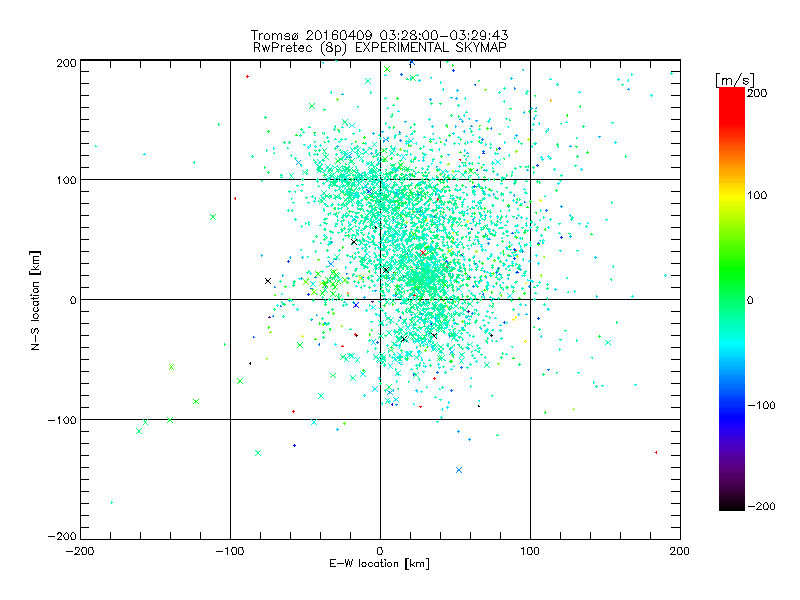Screen dimensions: 800x600
Task: Click the x-axis tick label '-100'
Action: click(x=230, y=551)
